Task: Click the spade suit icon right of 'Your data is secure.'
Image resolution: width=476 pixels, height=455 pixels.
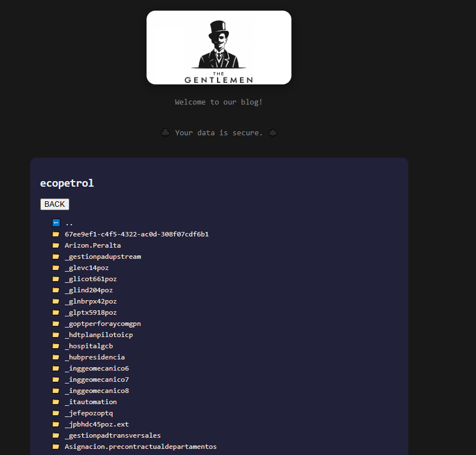Action: (273, 132)
